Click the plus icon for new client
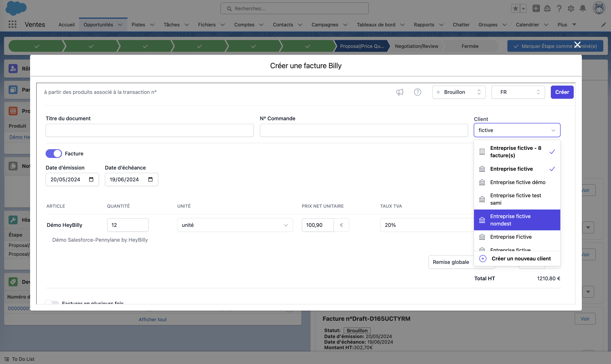611x364 pixels. 483,259
